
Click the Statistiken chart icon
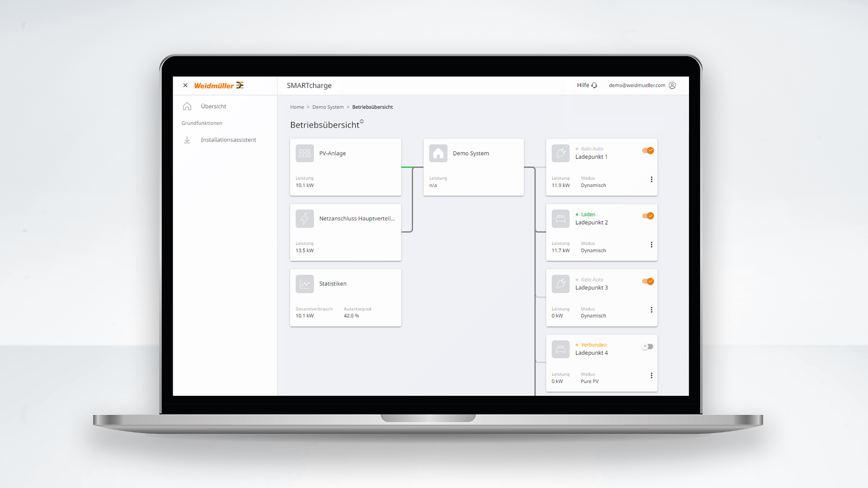click(304, 284)
